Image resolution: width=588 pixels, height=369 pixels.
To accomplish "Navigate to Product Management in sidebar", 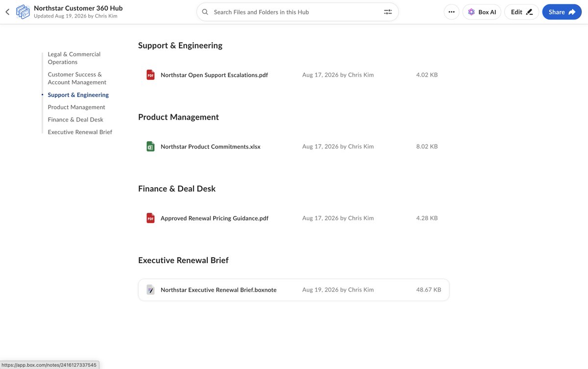I will point(76,107).
